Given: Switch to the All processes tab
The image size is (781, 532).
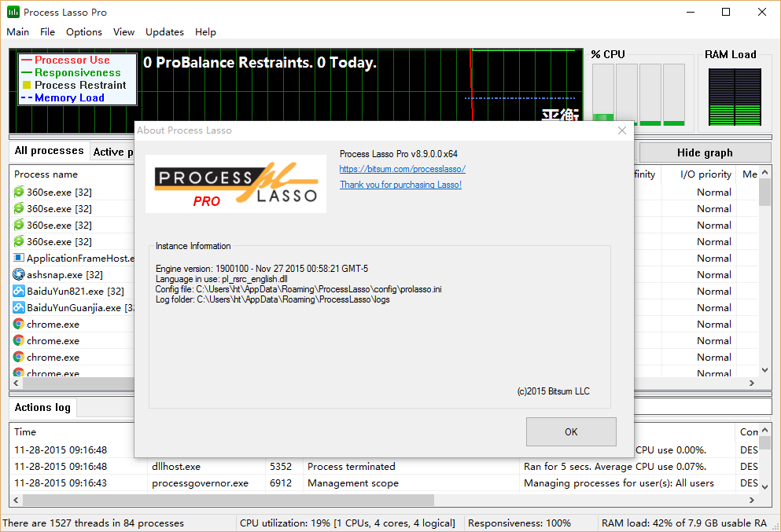Looking at the screenshot, I should [x=49, y=151].
